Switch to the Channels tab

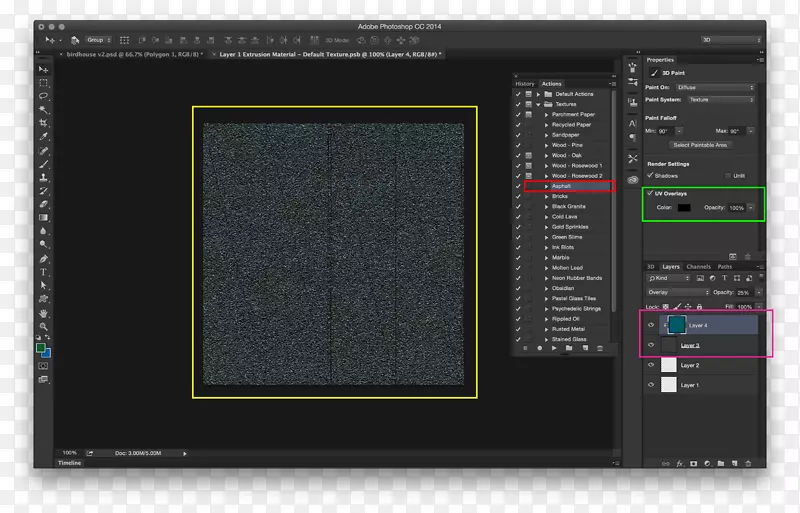698,267
